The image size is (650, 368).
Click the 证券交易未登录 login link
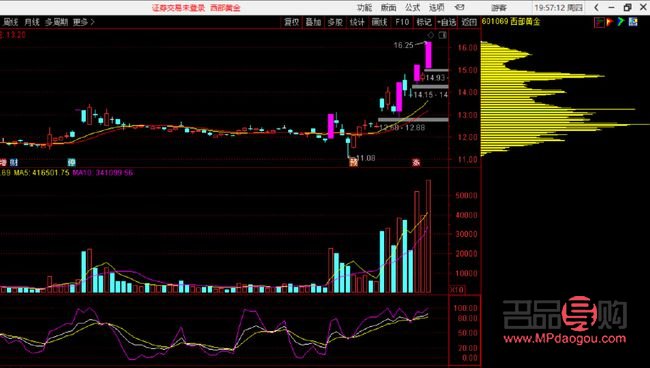click(178, 8)
